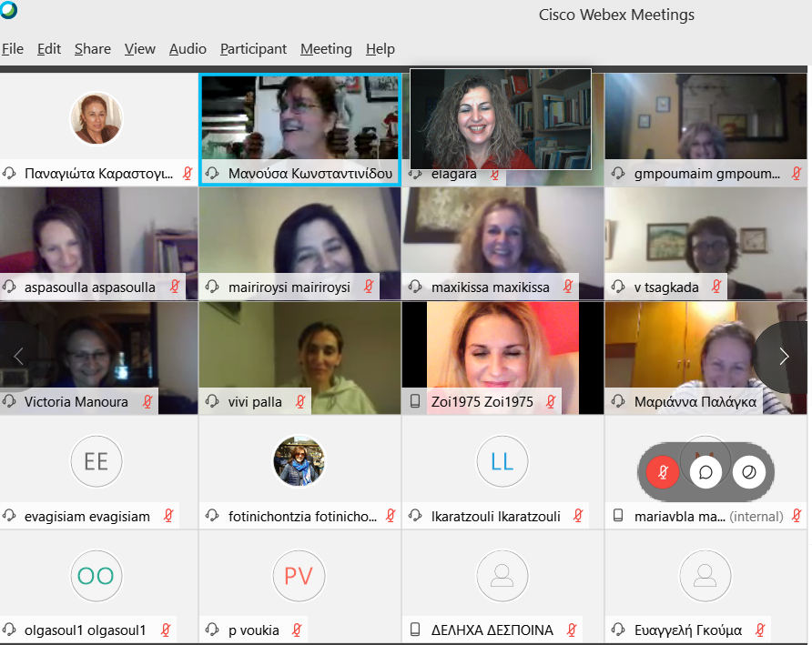Click headset icon beside Victoria Manoura

tap(9, 401)
